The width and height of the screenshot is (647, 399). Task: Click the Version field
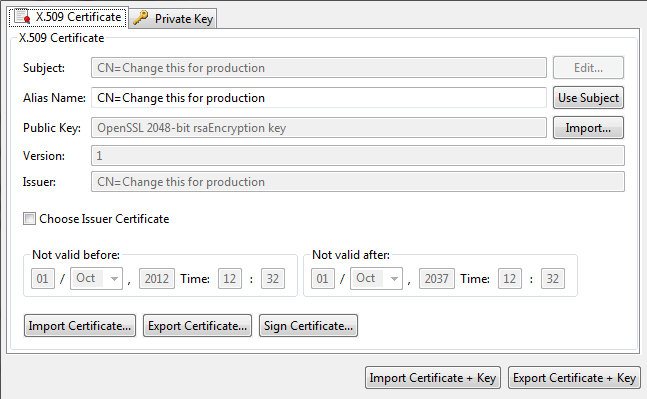click(358, 156)
